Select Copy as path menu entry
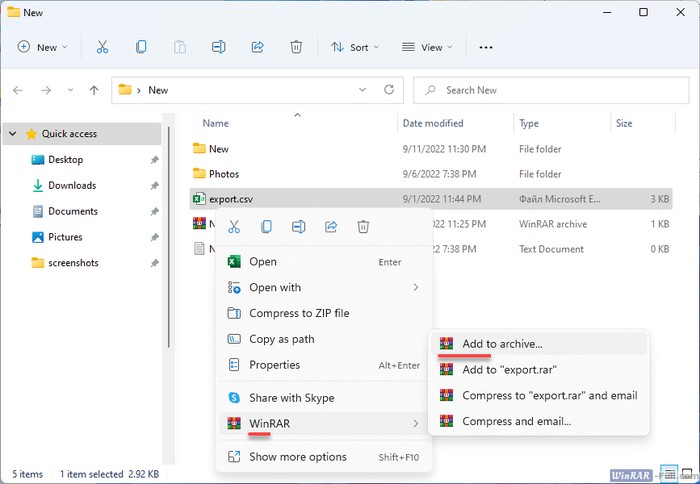700x484 pixels. (282, 339)
